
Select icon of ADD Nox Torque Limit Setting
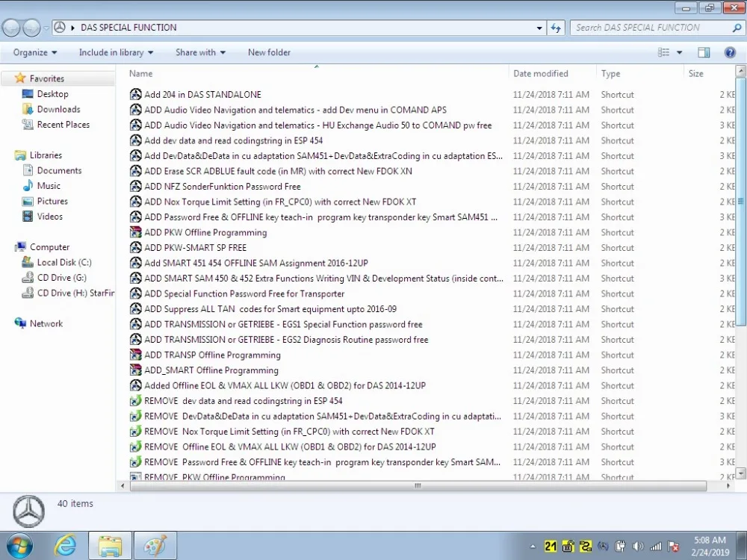pyautogui.click(x=136, y=202)
